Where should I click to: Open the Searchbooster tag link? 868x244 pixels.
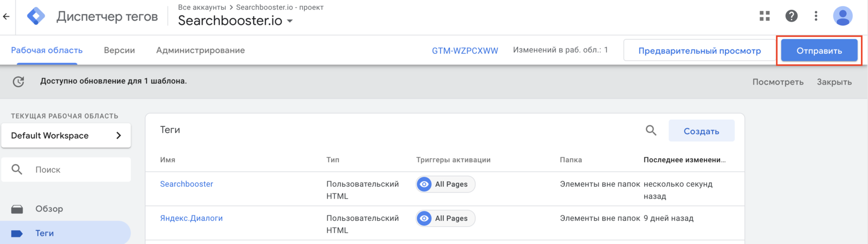point(187,184)
